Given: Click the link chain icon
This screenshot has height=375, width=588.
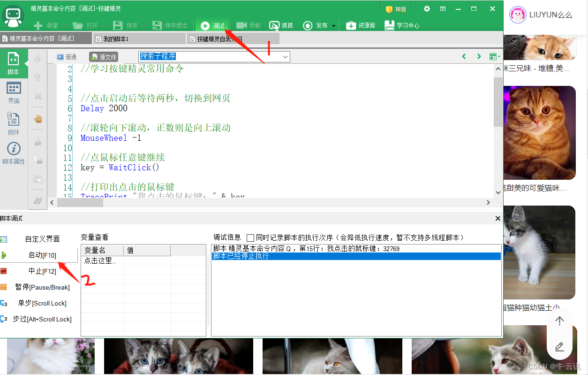Looking at the screenshot, I should 38,201.
